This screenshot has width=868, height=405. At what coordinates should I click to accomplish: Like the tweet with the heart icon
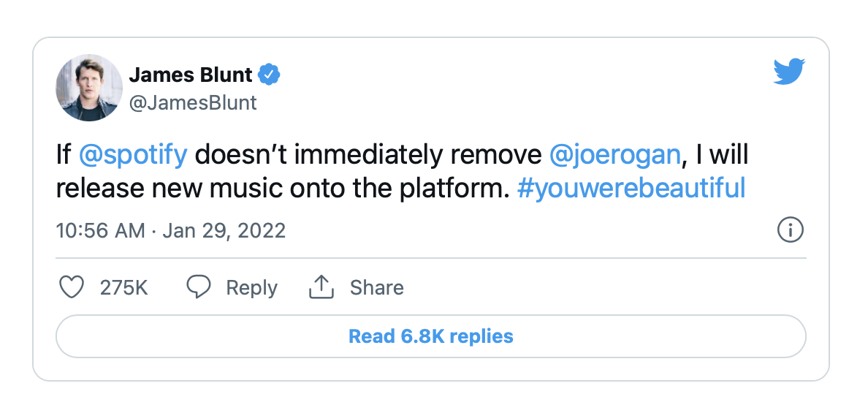click(x=71, y=287)
